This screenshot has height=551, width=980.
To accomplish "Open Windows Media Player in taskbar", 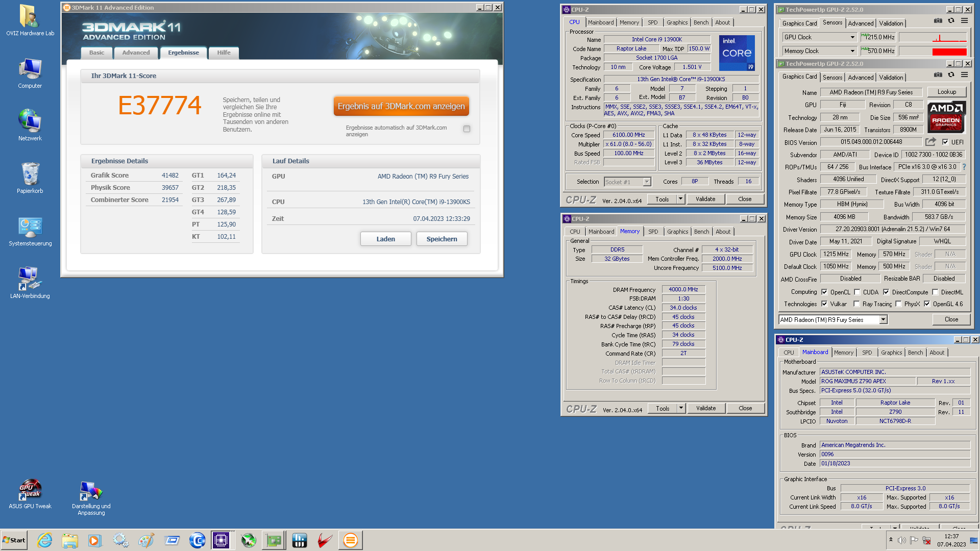I will 95,540.
